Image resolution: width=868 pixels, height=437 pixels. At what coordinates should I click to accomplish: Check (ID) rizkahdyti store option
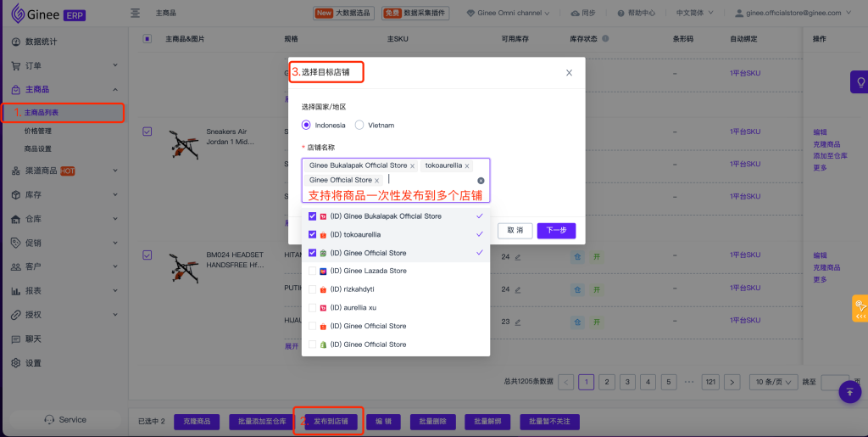312,289
